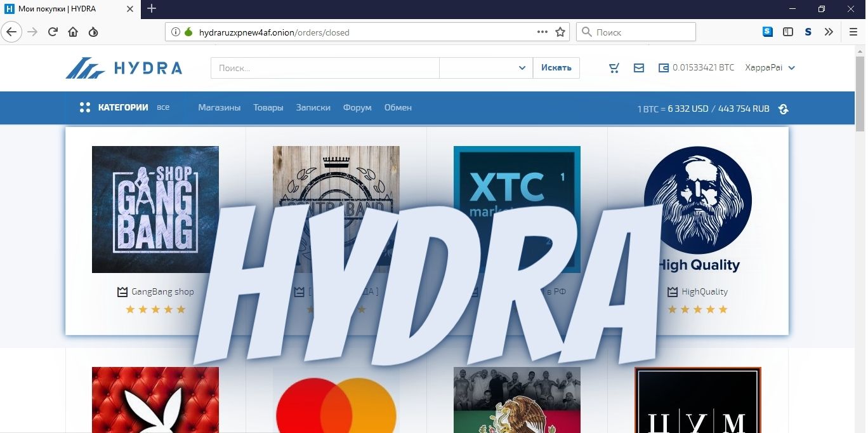Viewport: 868px width, 433px height.
Task: Click the site search field Поиск...
Action: tap(325, 68)
